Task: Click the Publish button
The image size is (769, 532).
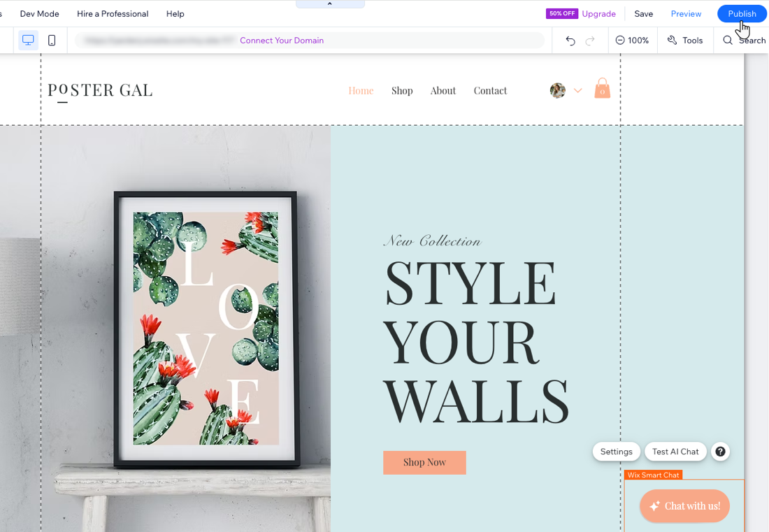Action: 742,14
